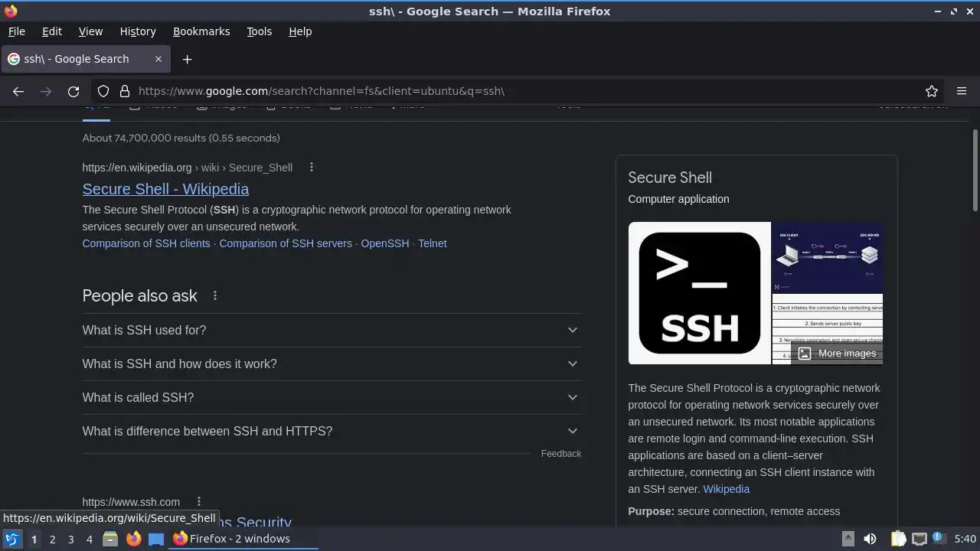Image resolution: width=980 pixels, height=551 pixels.
Task: Switch to workspace 1
Action: point(34,540)
